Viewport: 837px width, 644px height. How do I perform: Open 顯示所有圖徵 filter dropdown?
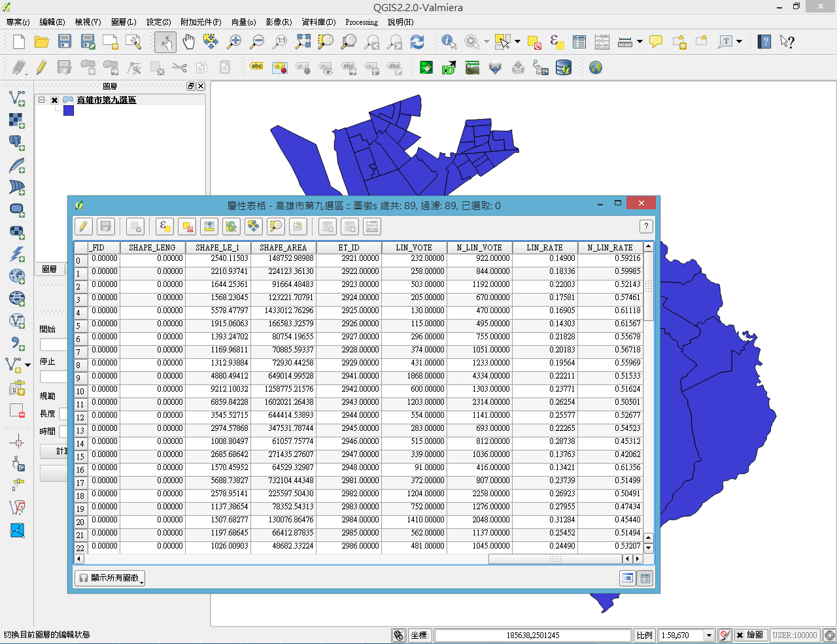pyautogui.click(x=110, y=578)
